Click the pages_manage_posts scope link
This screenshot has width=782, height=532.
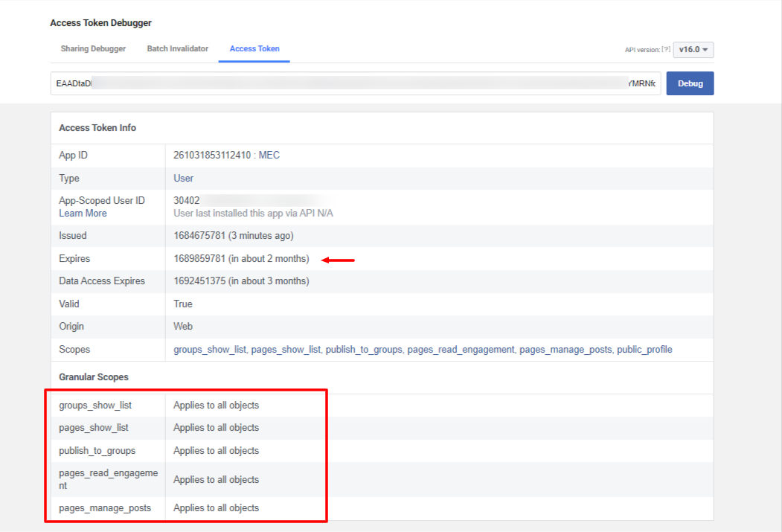coord(565,350)
